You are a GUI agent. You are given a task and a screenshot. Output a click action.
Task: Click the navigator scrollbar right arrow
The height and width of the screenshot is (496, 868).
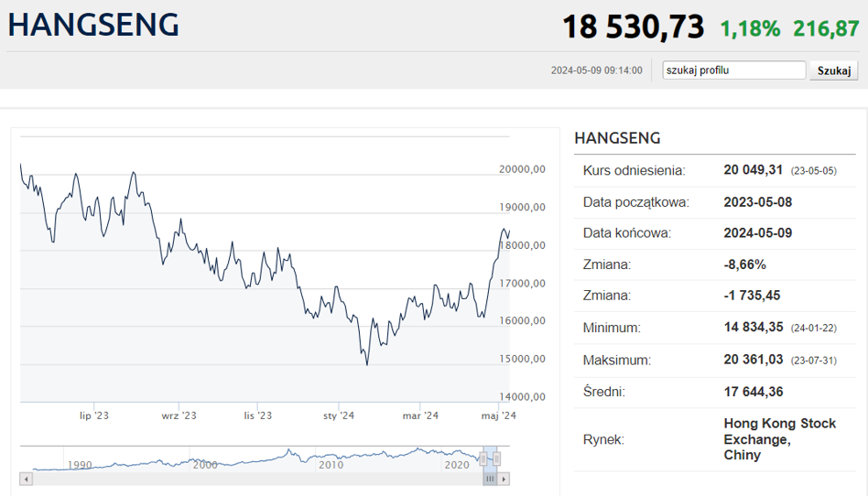point(505,479)
